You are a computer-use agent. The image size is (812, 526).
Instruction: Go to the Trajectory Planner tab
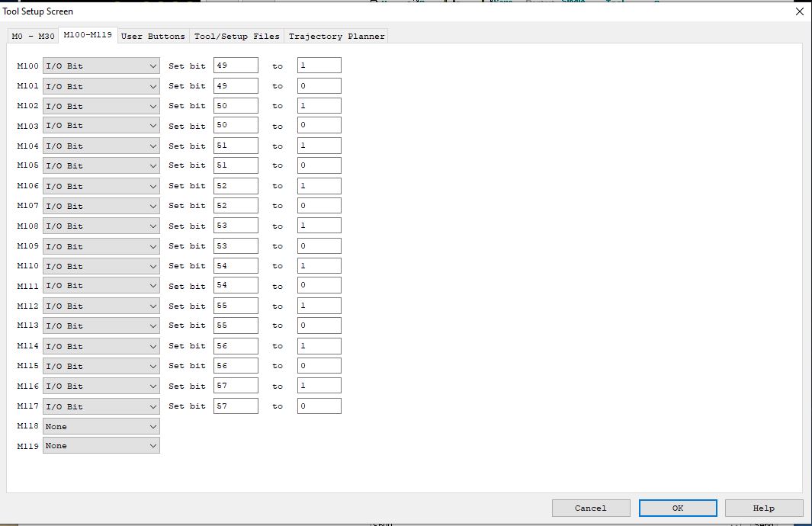[x=336, y=37]
